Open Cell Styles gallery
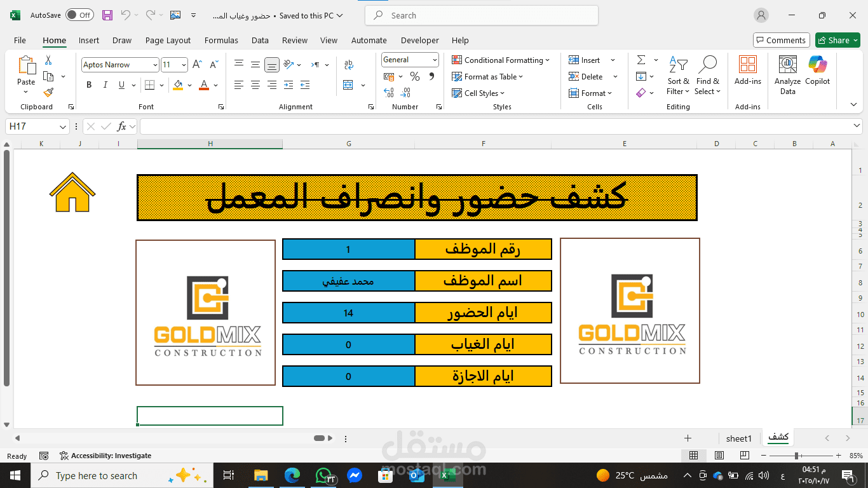This screenshot has height=488, width=868. pyautogui.click(x=478, y=93)
